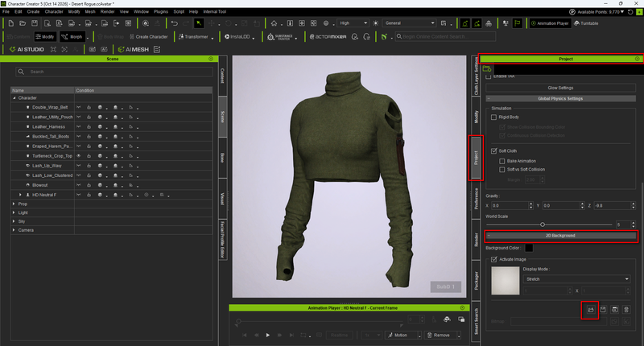Enable Soft vs Soft Collision checkbox
Viewport: 644px width, 346px height.
[x=502, y=170]
